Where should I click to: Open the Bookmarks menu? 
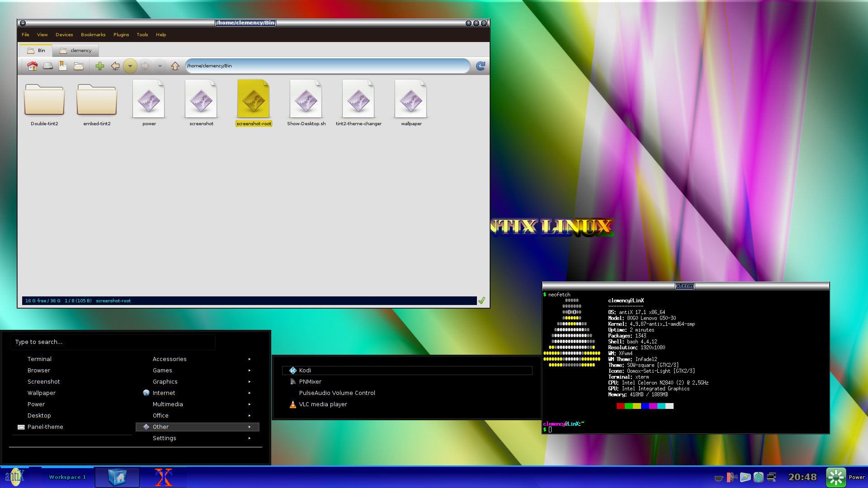point(93,35)
